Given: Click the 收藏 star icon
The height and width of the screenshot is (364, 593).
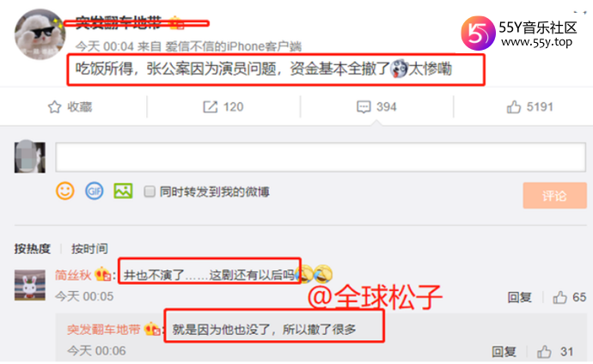Looking at the screenshot, I should coord(54,106).
